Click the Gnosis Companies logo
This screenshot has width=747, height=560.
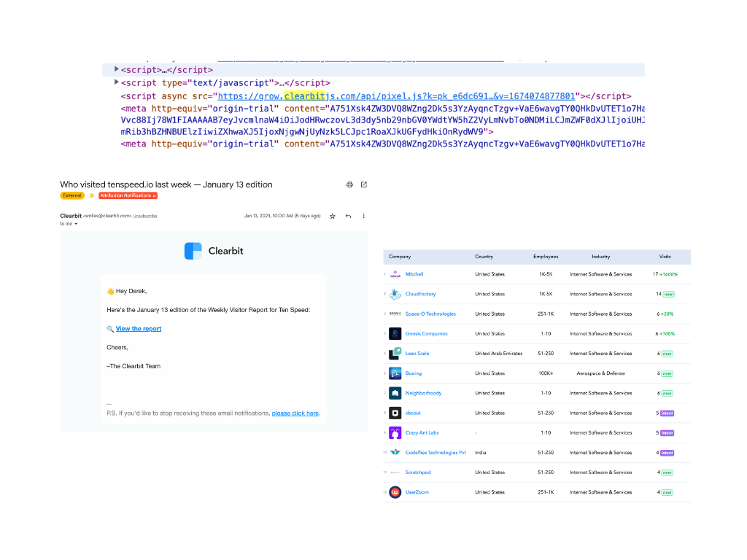[395, 334]
